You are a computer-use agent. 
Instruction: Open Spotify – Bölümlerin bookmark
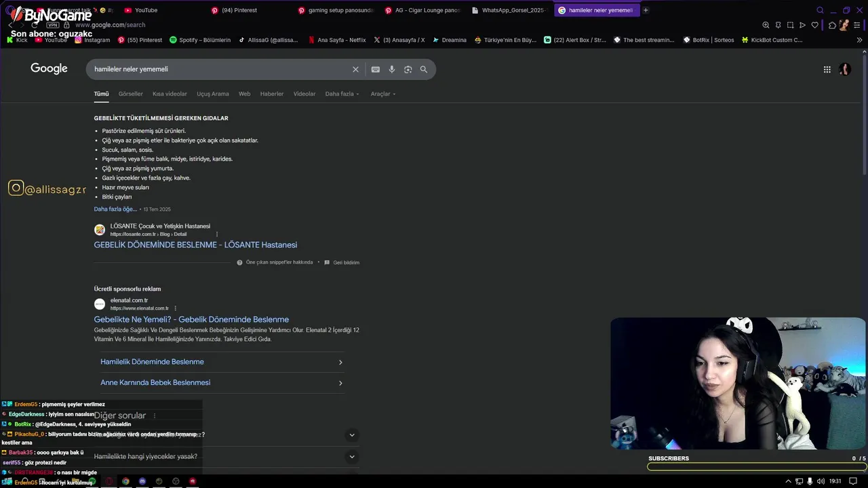[200, 40]
